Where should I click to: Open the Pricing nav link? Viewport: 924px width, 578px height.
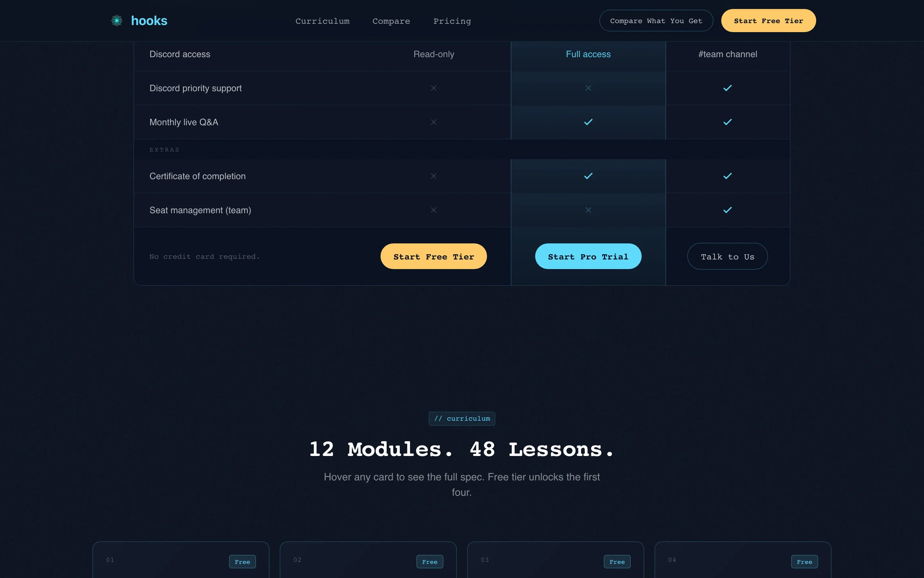[x=452, y=21]
